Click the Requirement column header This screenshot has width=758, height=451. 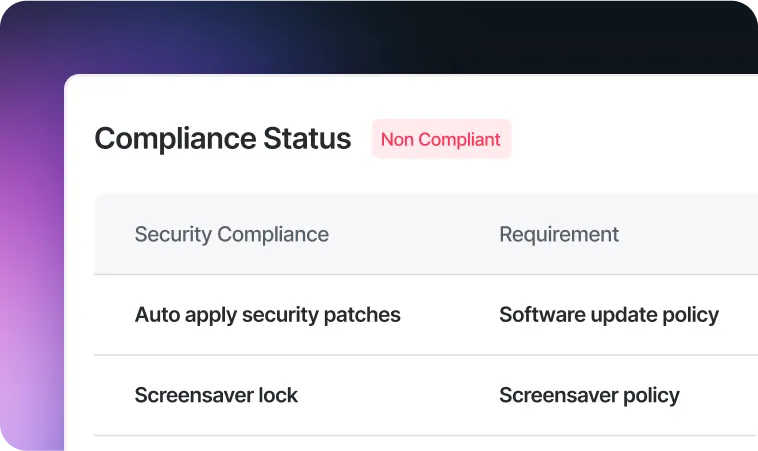coord(559,234)
